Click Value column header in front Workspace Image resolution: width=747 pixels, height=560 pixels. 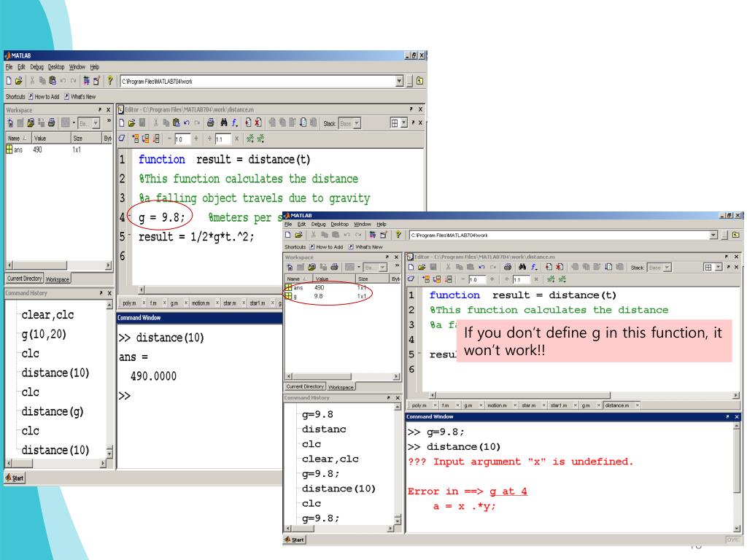[x=334, y=279]
